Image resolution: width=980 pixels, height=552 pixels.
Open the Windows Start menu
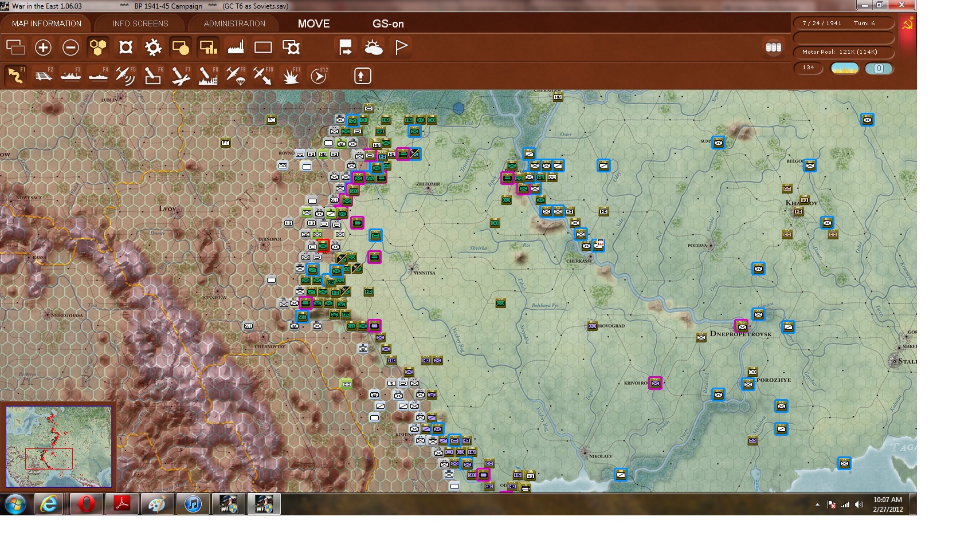[x=15, y=504]
